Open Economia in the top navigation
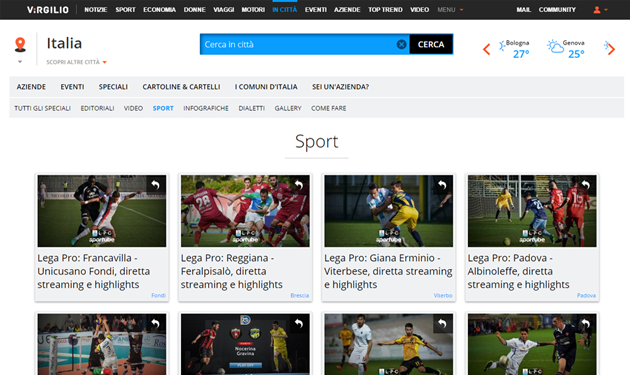Screen dimensions: 630x375 click(160, 10)
